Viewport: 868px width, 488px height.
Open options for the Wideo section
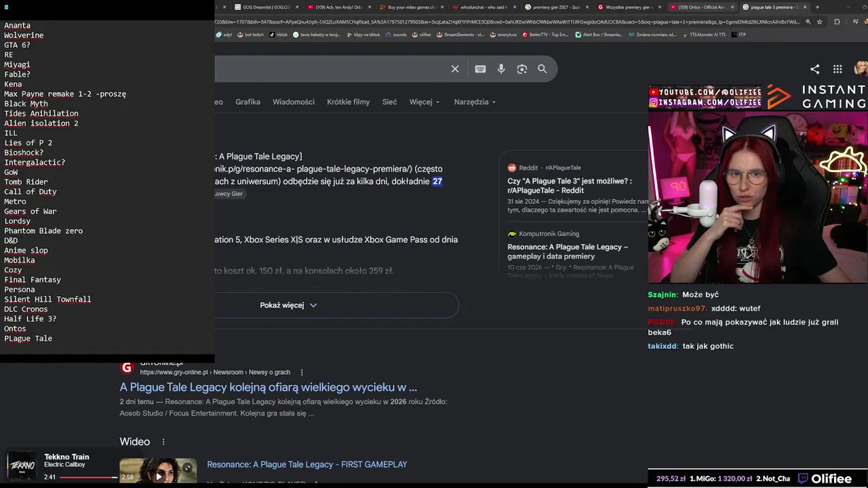[x=163, y=442]
